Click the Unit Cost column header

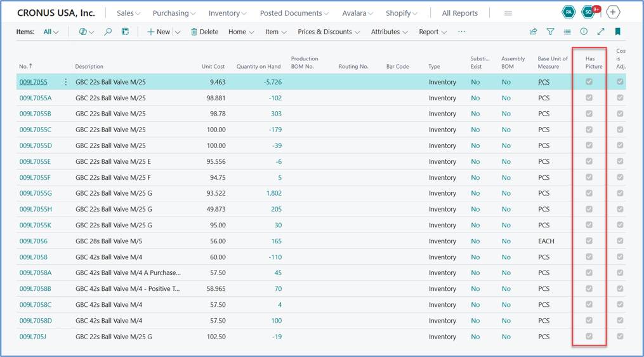pos(213,67)
